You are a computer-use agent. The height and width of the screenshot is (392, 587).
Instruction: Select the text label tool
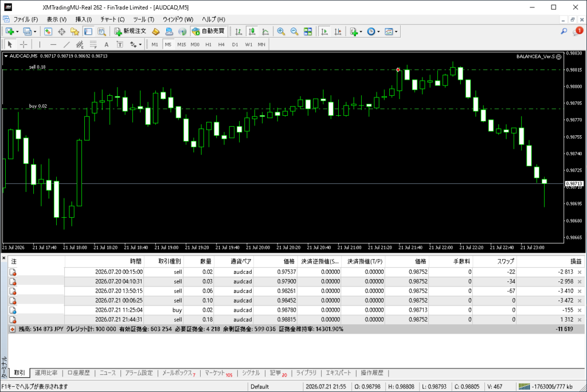pos(106,45)
